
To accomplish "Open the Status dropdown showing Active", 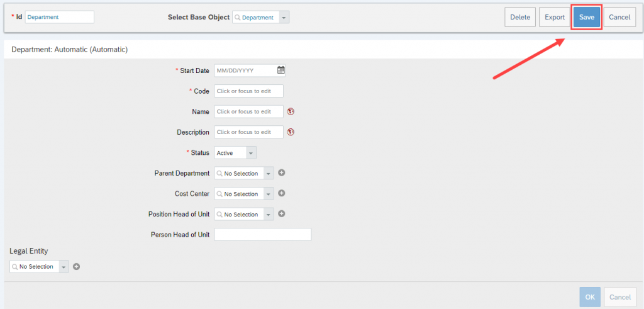I will click(x=251, y=153).
